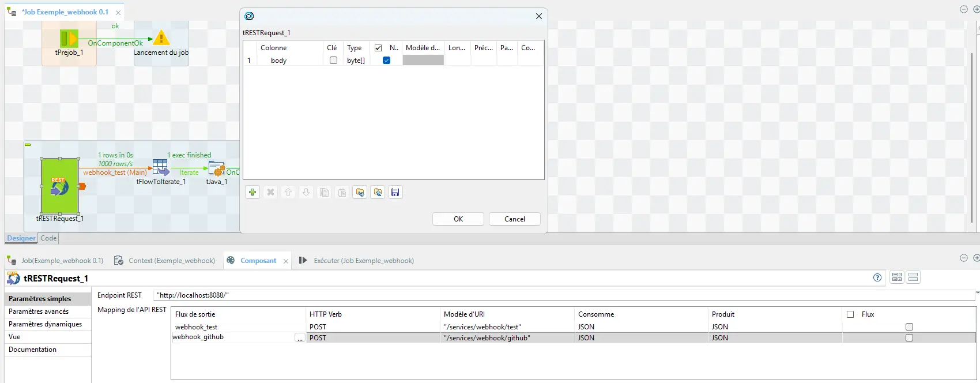Close the Job Exemple_webhook editor tab
This screenshot has height=383, width=980.
[x=118, y=12]
